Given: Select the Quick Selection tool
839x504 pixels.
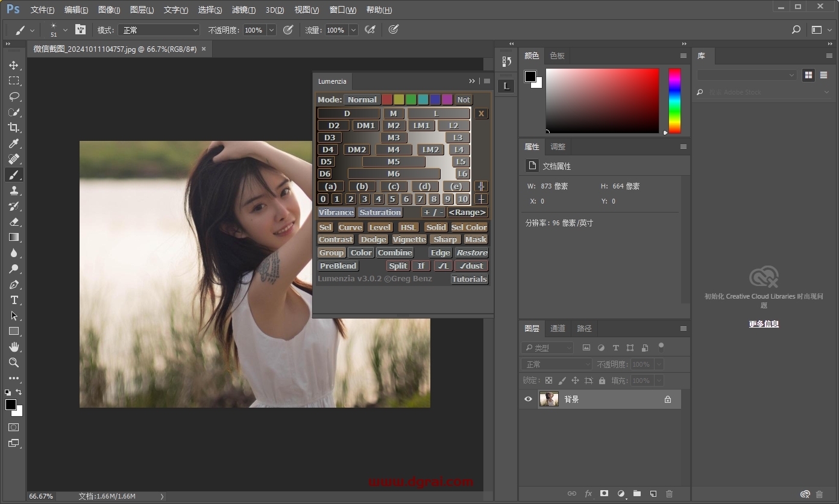Looking at the screenshot, I should [x=14, y=112].
